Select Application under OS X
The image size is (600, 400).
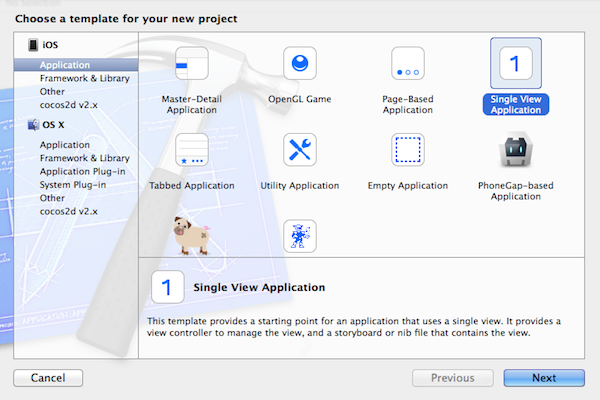coord(65,145)
